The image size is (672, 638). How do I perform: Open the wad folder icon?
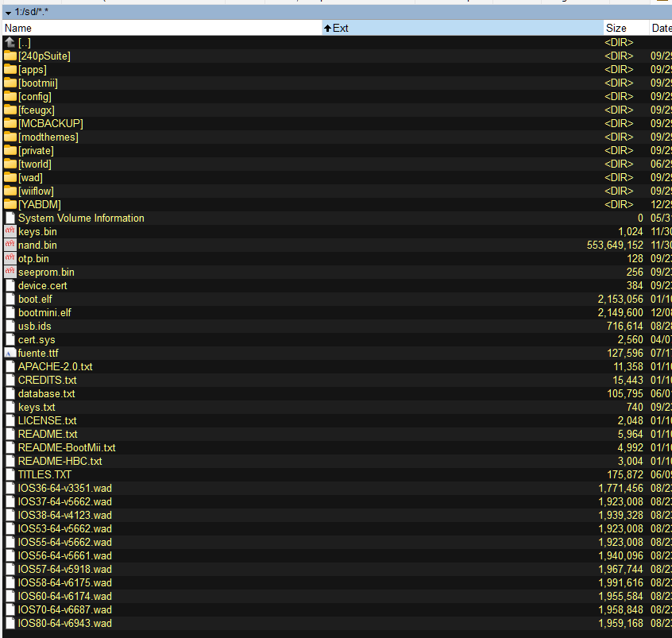click(x=10, y=177)
